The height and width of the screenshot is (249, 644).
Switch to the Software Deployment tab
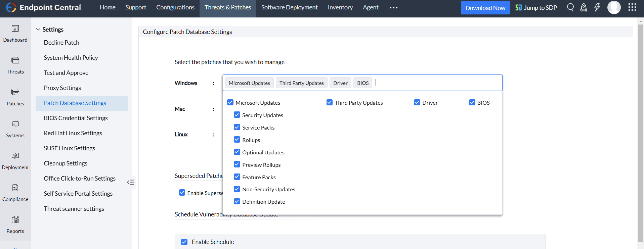(289, 7)
